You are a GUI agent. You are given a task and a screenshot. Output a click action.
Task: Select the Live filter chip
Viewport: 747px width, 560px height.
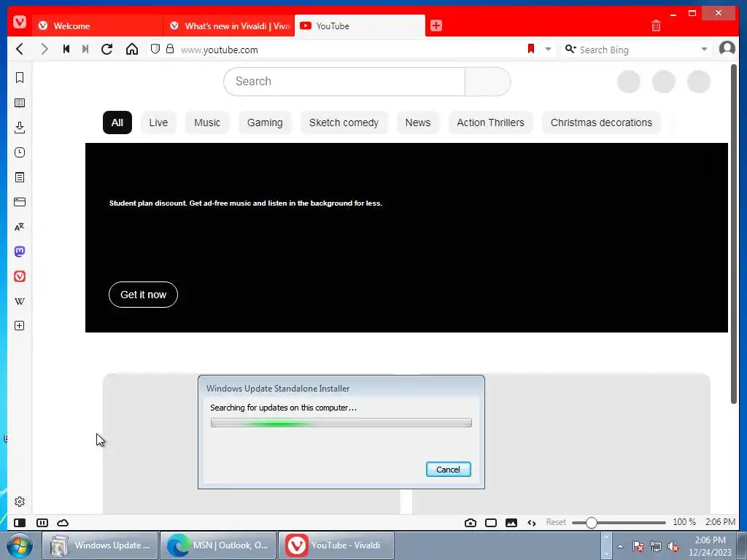158,122
